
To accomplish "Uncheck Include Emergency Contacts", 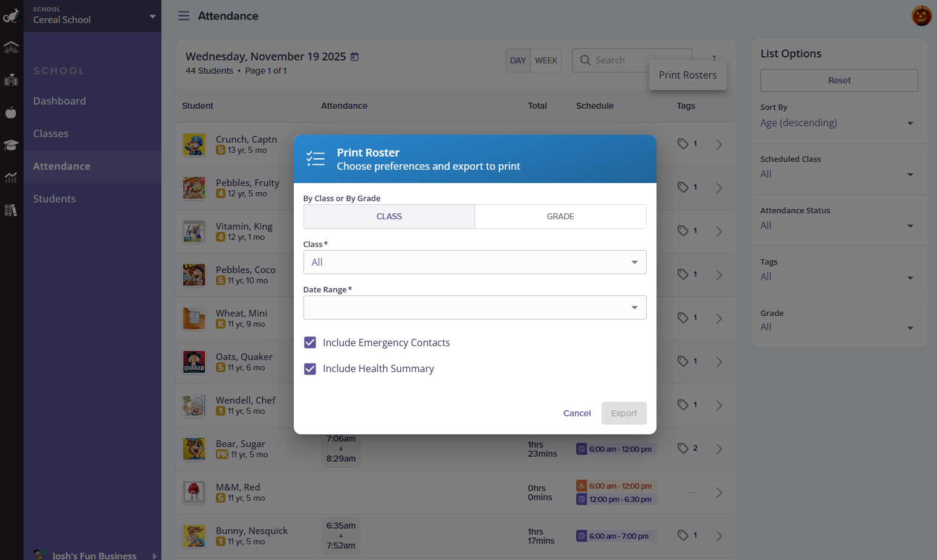I will tap(310, 343).
